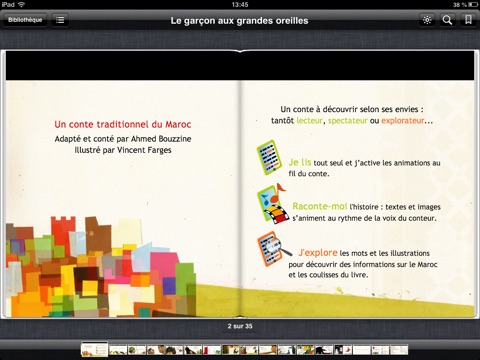The image size is (480, 360).
Task: Bookmark this page with the ribbon icon
Action: (x=468, y=20)
